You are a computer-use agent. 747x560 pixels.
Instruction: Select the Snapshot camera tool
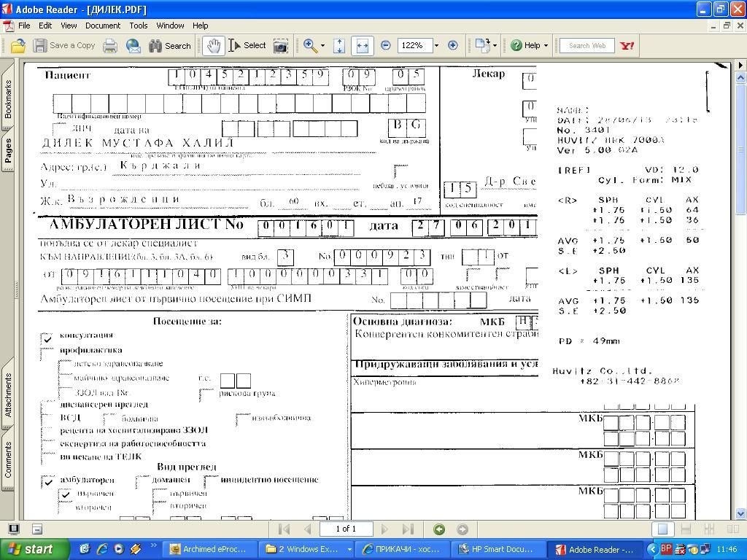pyautogui.click(x=280, y=45)
